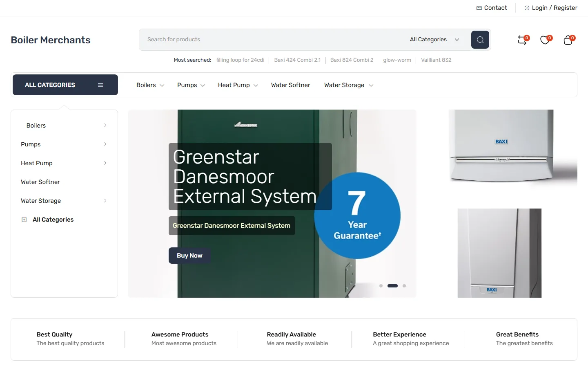Click the Boiler Merchants logo

(51, 40)
